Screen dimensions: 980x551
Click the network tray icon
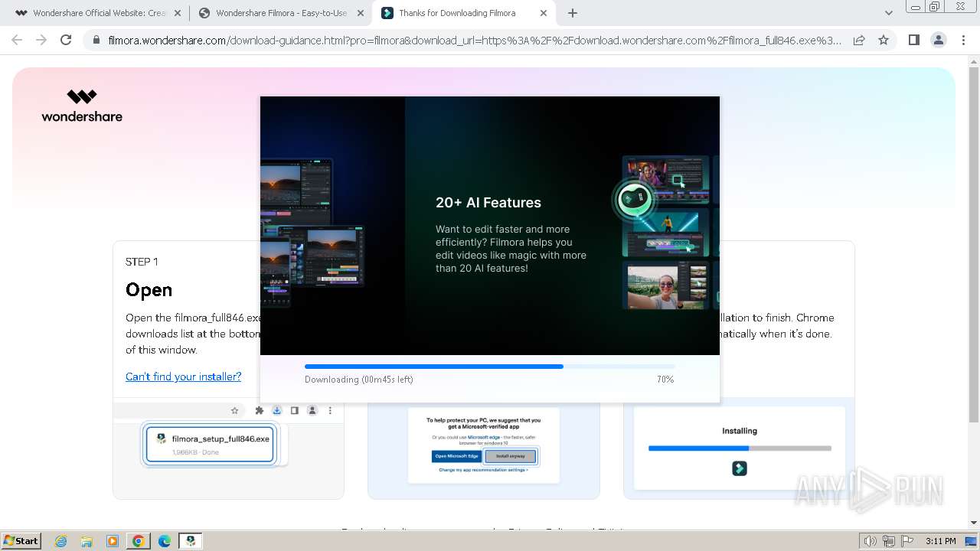click(888, 541)
